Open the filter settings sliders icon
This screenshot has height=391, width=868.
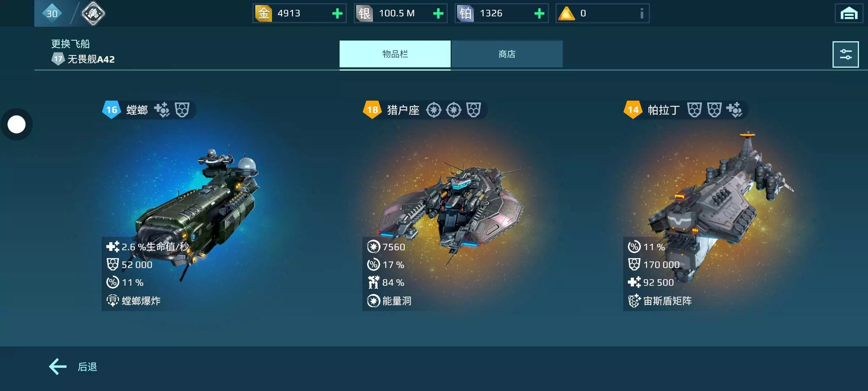coord(845,54)
